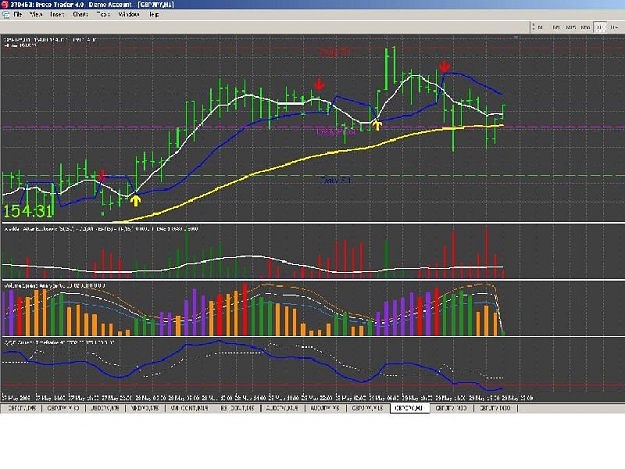Click the colored volume speed bars indicator title
This screenshot has width=625, height=469.
click(x=54, y=285)
